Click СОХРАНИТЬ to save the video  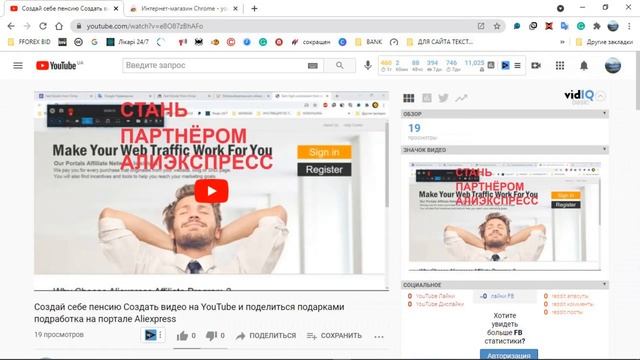(334, 336)
